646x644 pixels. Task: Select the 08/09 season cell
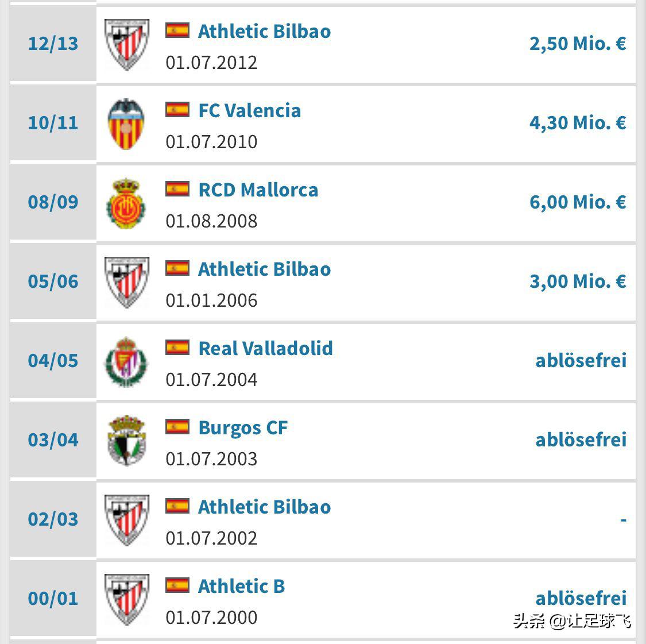point(53,202)
